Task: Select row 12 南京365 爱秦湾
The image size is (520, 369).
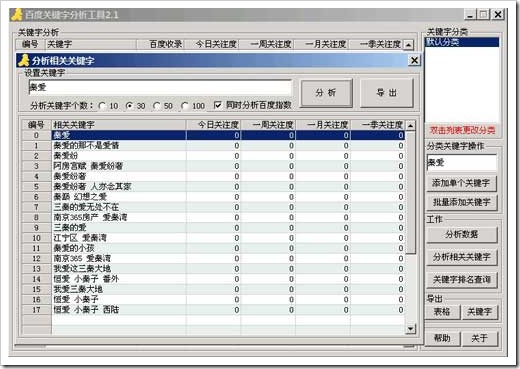Action: pos(213,259)
